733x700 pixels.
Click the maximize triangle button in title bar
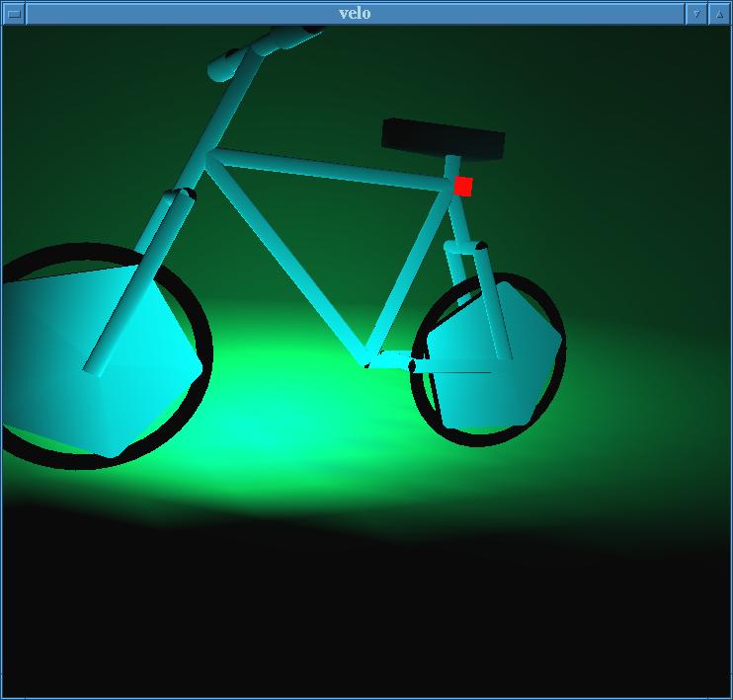(720, 14)
